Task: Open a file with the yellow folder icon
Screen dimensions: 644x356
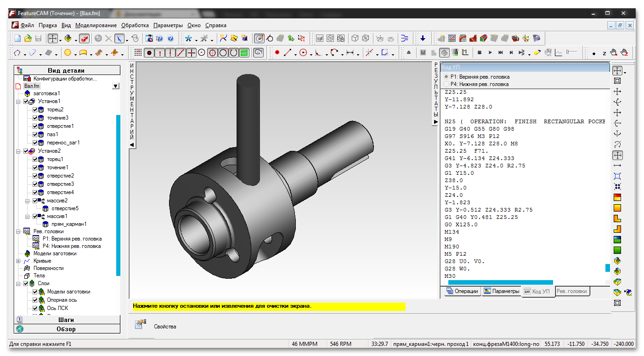Action: tap(28, 38)
